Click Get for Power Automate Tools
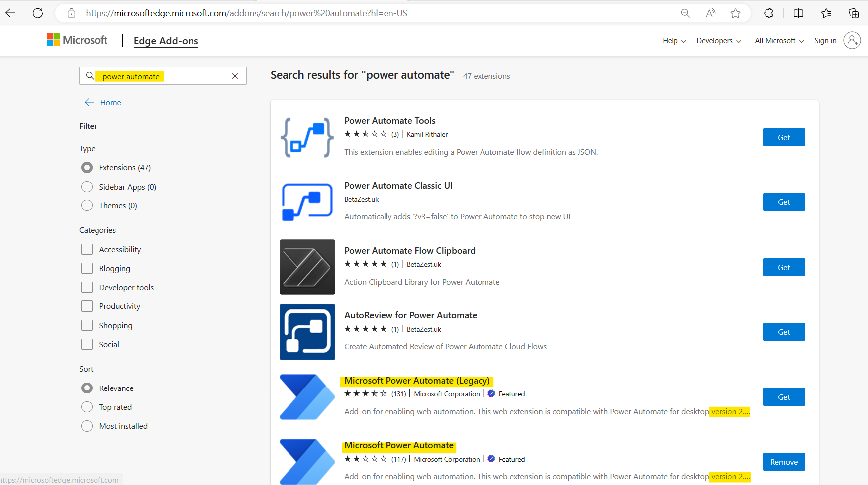868x485 pixels. [783, 137]
